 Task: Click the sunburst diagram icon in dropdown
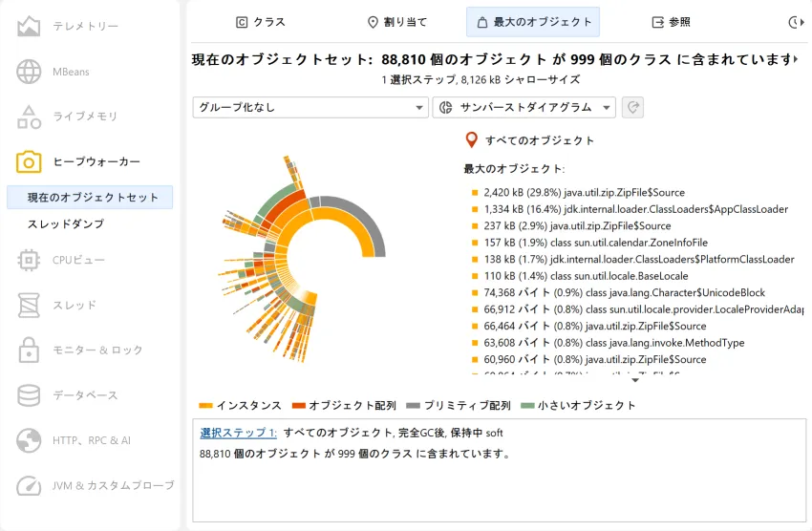pyautogui.click(x=445, y=107)
